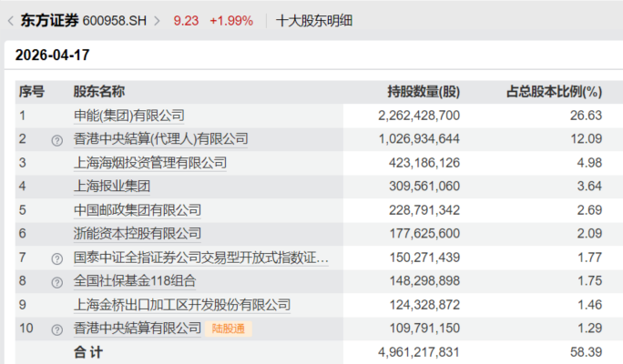The height and width of the screenshot is (364, 623).
Task: Open shareholder link 香港中央結算有限公司
Action: tap(138, 329)
